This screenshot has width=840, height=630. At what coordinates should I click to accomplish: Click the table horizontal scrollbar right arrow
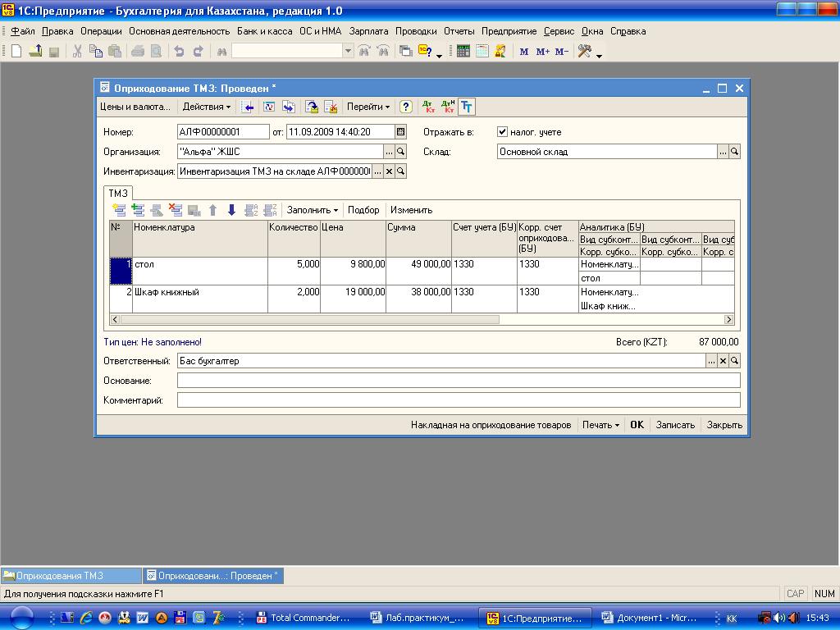[728, 319]
